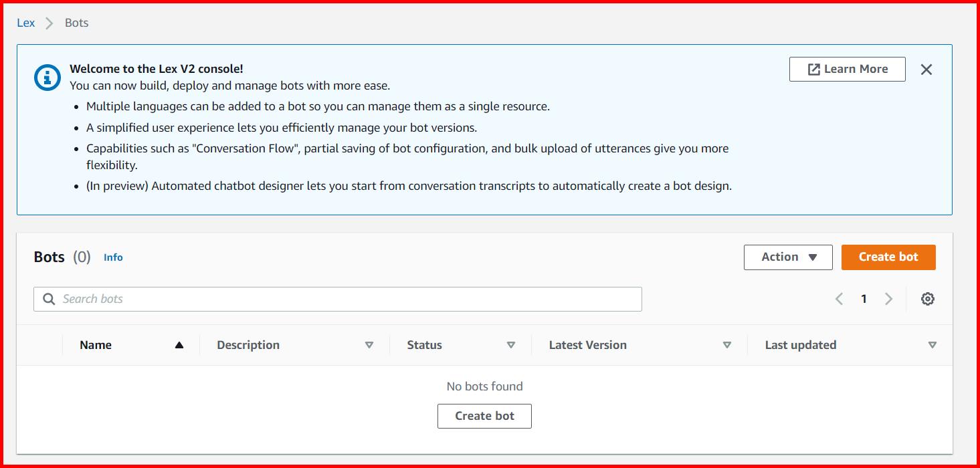Click the orange Create bot button
The image size is (980, 468).
[888, 257]
